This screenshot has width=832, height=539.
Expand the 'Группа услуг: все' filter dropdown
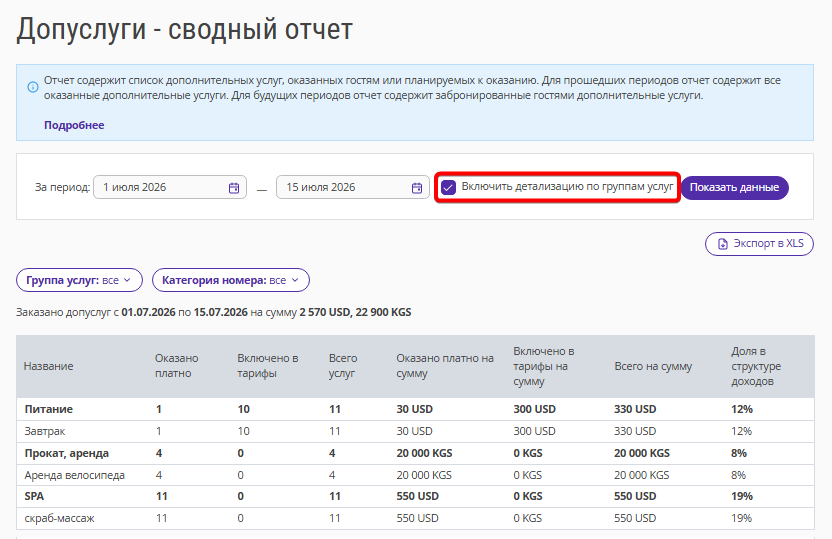pos(80,280)
